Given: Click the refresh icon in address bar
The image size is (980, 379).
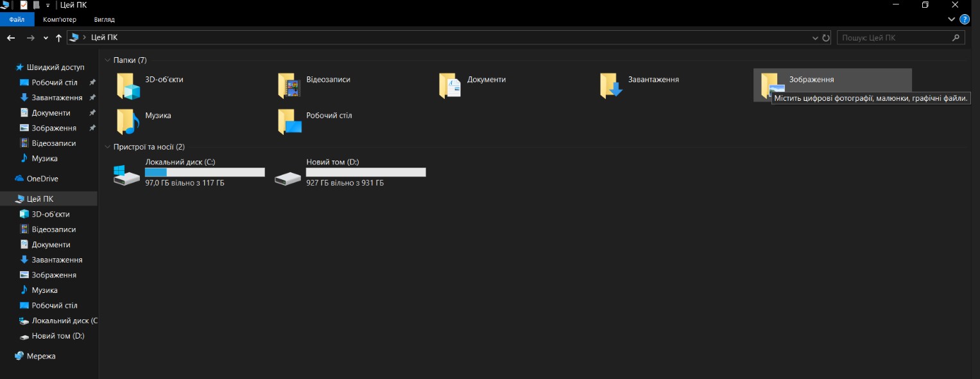Looking at the screenshot, I should pos(826,38).
